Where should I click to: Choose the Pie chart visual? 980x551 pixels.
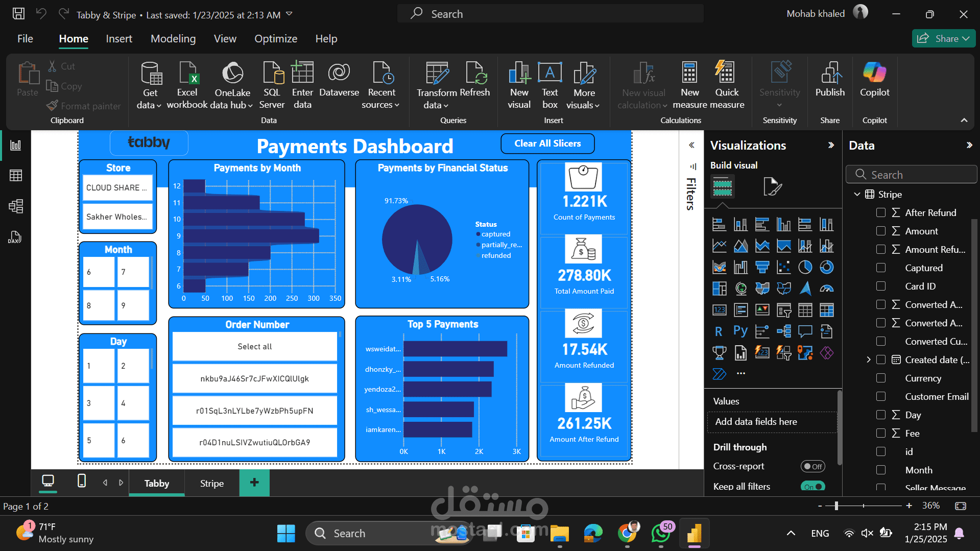tap(805, 267)
